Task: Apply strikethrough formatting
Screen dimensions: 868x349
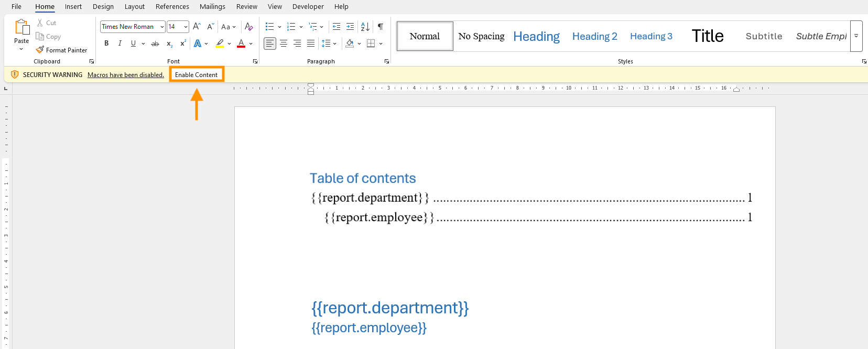Action: coord(155,43)
